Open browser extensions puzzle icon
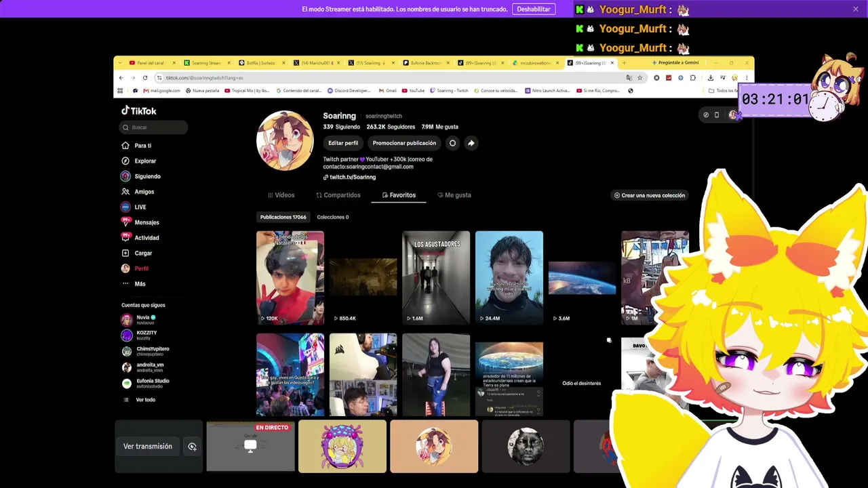868x488 pixels. click(692, 78)
